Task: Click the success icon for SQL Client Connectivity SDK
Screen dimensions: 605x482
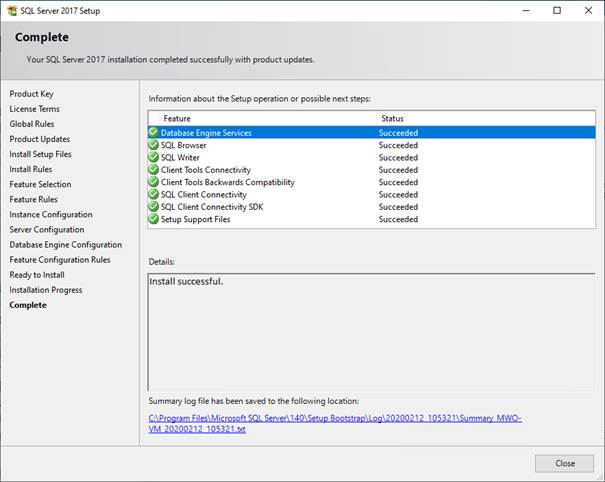Action: coord(154,206)
